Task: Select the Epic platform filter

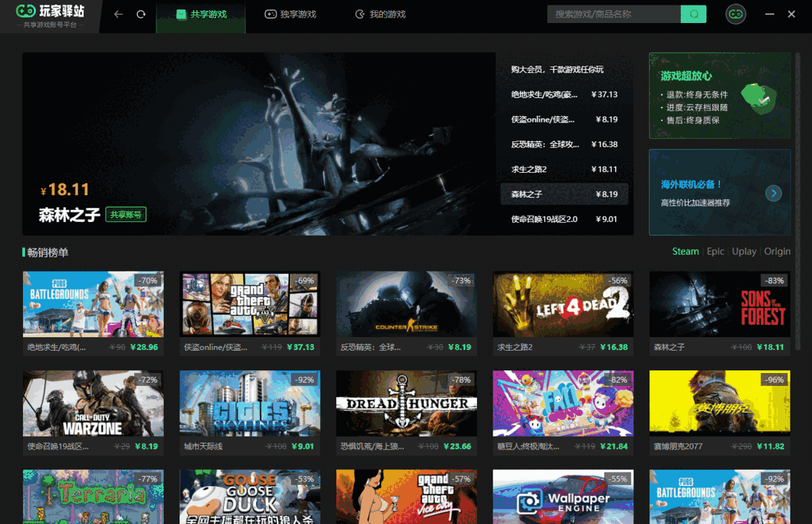Action: 715,251
